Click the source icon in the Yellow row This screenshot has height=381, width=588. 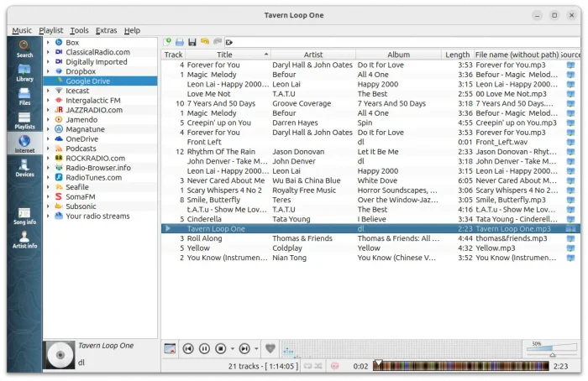click(x=570, y=248)
